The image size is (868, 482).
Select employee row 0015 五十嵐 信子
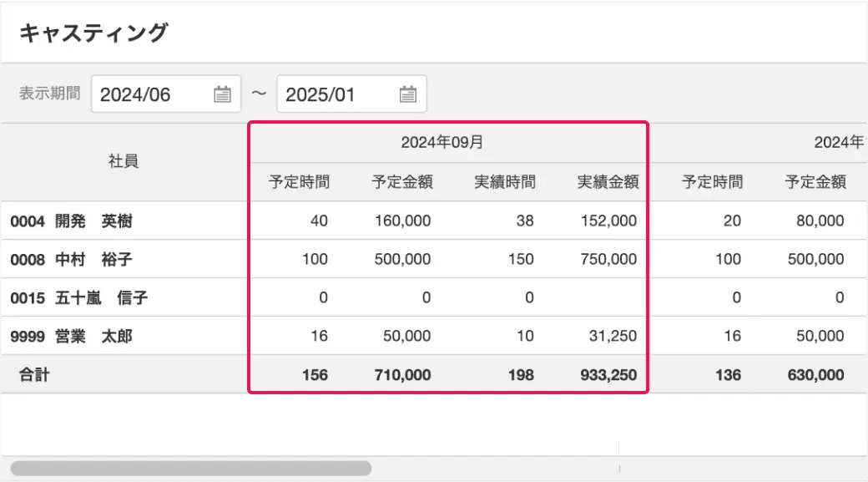coord(434,297)
